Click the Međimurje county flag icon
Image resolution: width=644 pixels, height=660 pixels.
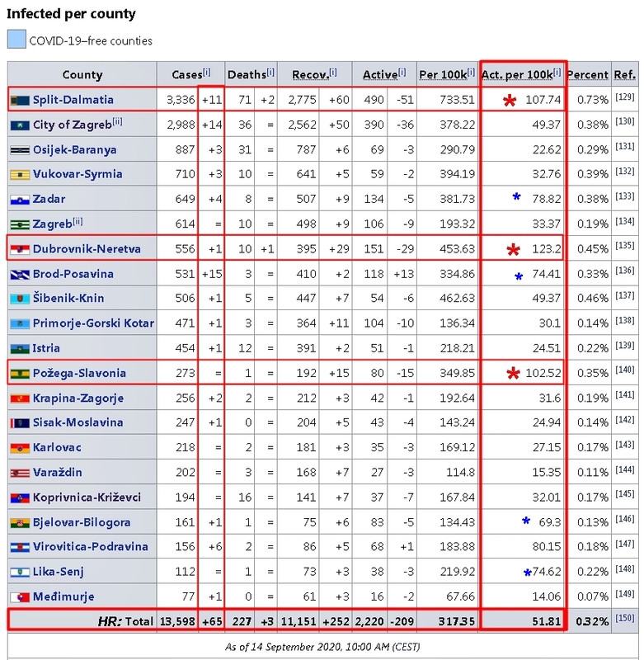(x=20, y=597)
